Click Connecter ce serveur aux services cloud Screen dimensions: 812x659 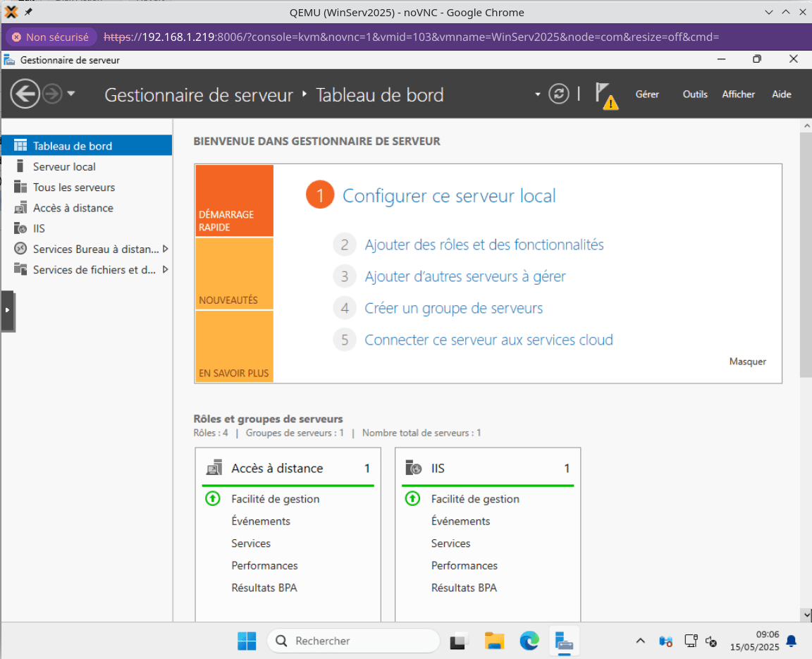489,340
